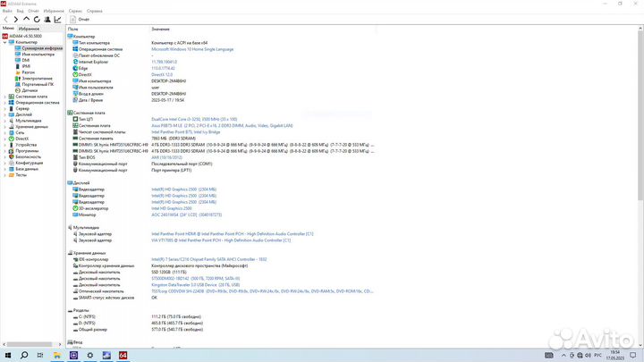
Task: Expand the Операционная система tree node
Action: point(5,103)
